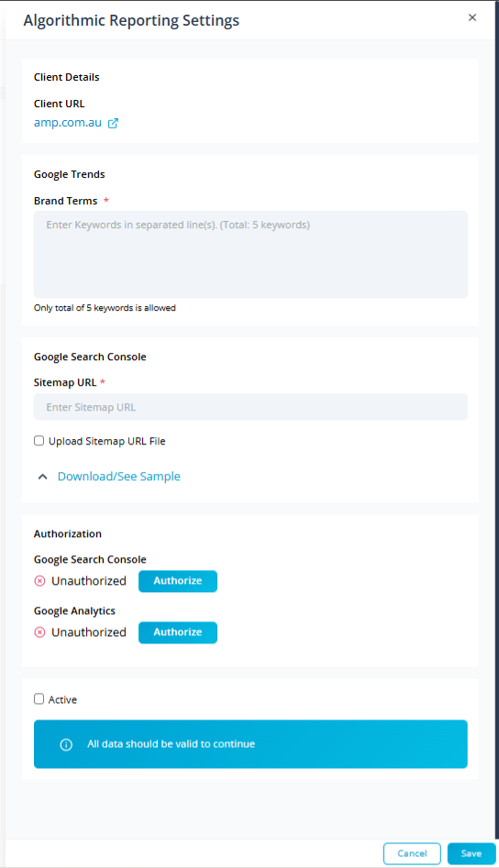
Task: Click into the Sitemap URL field
Action: (x=250, y=407)
